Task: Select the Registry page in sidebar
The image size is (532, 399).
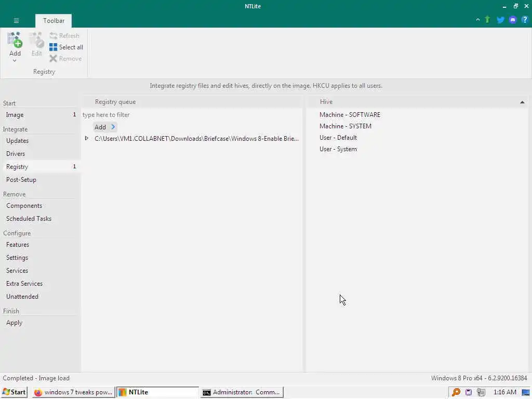Action: coord(41,167)
